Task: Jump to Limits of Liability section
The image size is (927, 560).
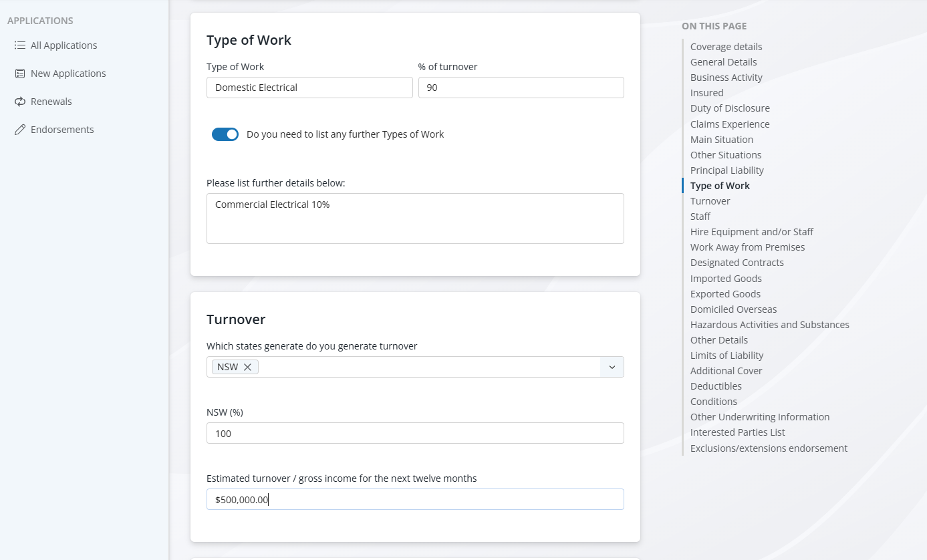Action: pyautogui.click(x=726, y=356)
